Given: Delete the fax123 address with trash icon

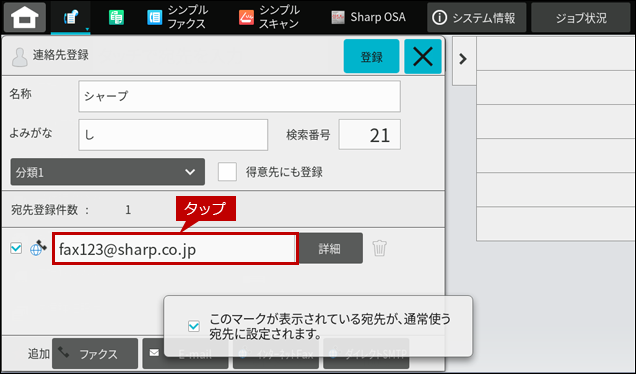Looking at the screenshot, I should (380, 248).
